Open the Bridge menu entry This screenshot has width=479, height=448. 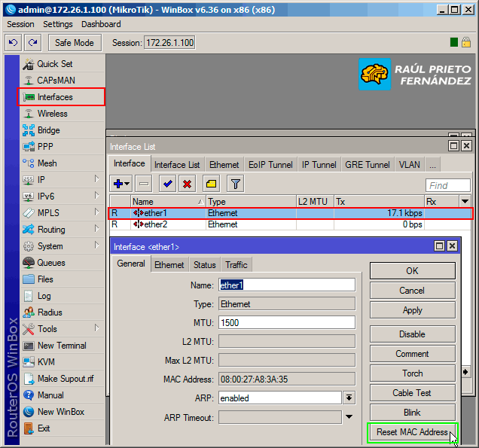(48, 130)
